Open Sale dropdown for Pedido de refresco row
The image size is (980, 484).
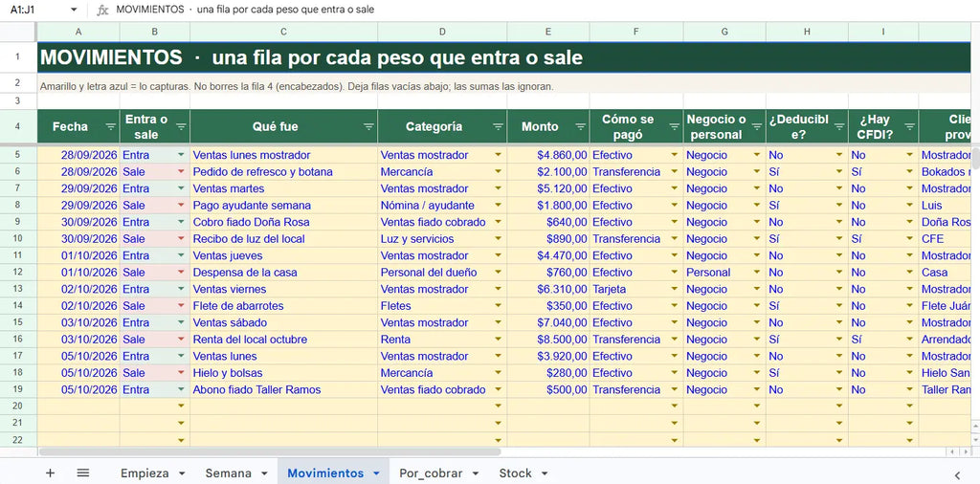(x=181, y=172)
